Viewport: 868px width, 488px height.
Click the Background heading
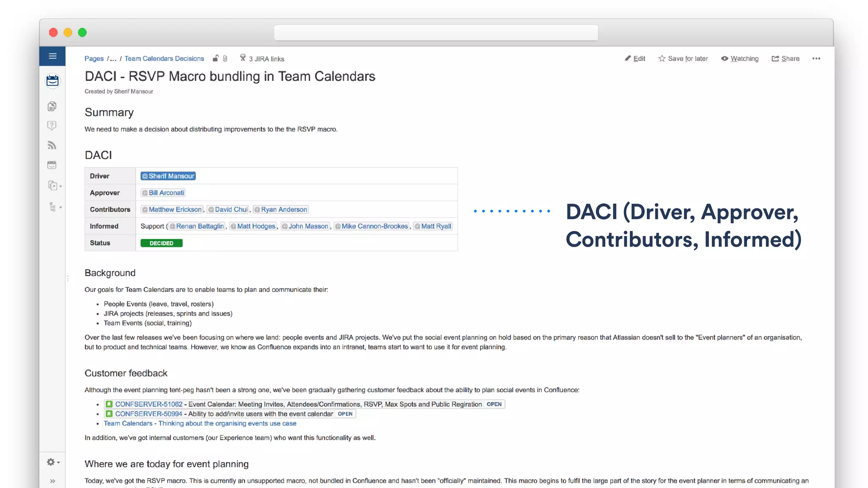[110, 273]
